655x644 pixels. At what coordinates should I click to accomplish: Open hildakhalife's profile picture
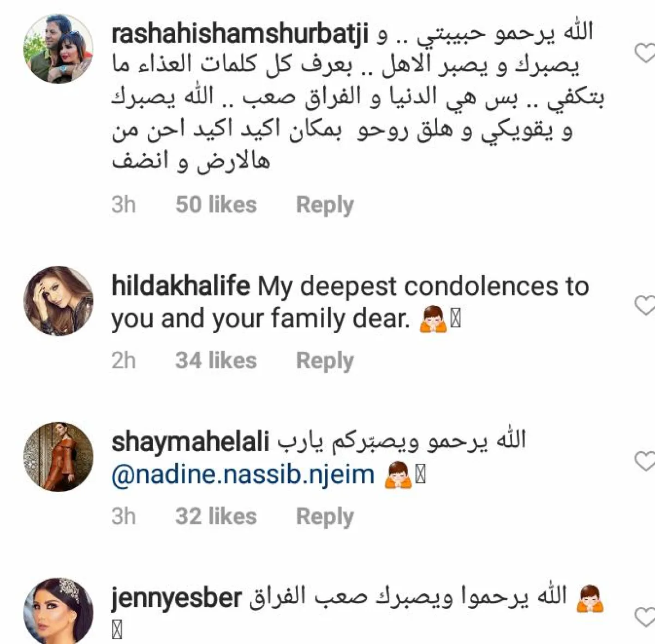coord(58,301)
